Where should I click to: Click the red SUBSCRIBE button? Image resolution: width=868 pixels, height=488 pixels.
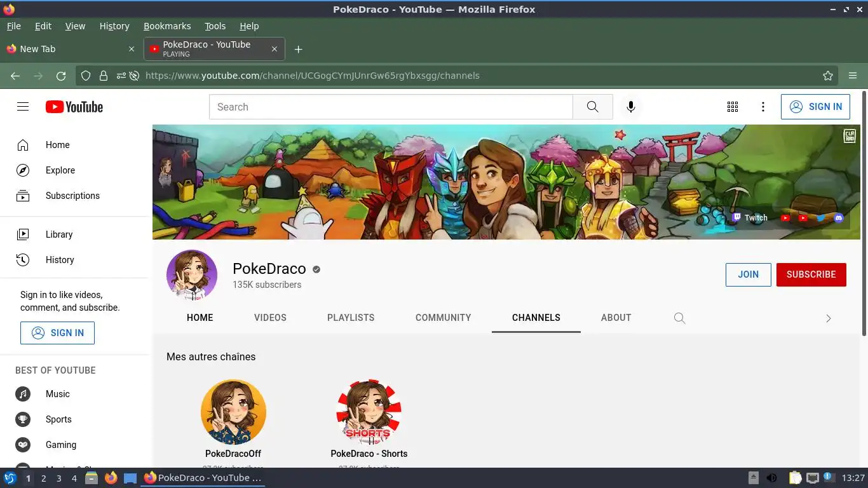tap(811, 274)
